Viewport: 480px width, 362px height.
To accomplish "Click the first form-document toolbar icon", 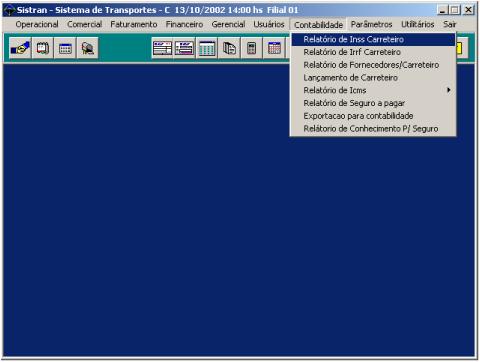I will click(x=162, y=48).
